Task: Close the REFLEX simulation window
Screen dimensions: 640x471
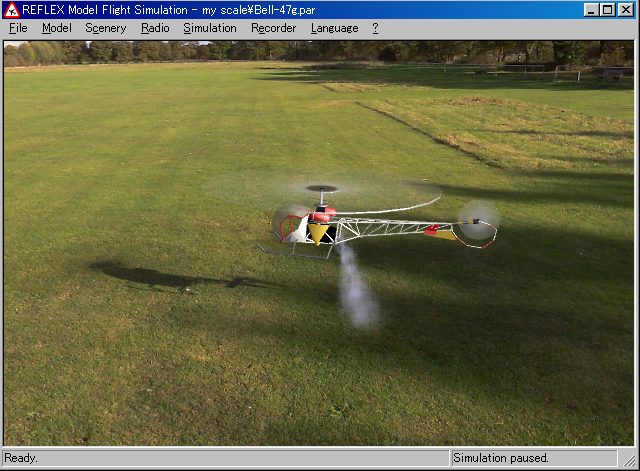Action: [626, 10]
